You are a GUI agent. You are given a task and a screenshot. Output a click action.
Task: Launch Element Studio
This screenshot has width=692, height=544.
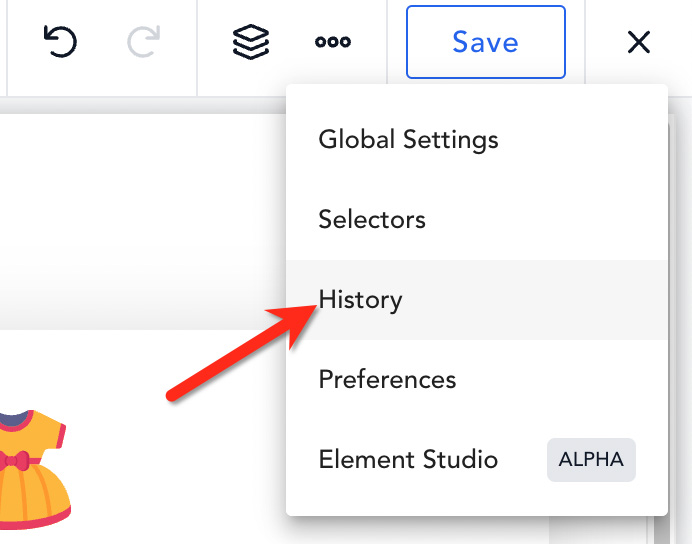tap(408, 459)
